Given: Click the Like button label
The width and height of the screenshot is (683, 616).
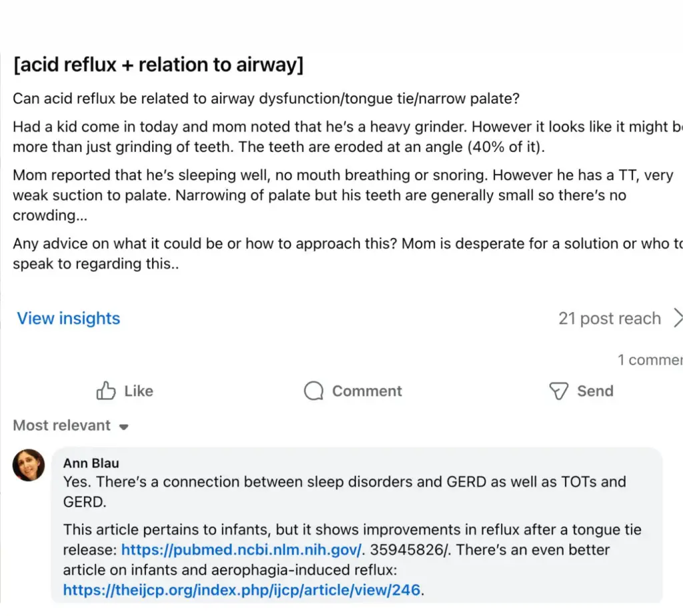Looking at the screenshot, I should click(139, 391).
